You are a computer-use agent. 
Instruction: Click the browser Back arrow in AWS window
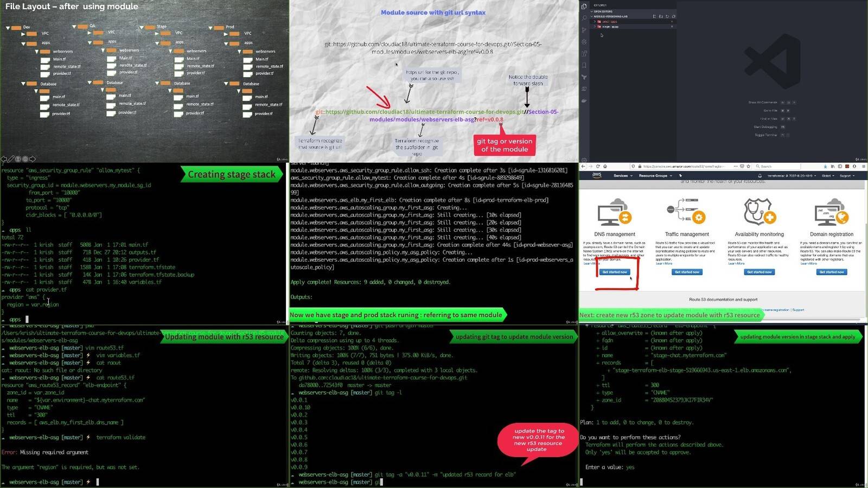pos(583,166)
